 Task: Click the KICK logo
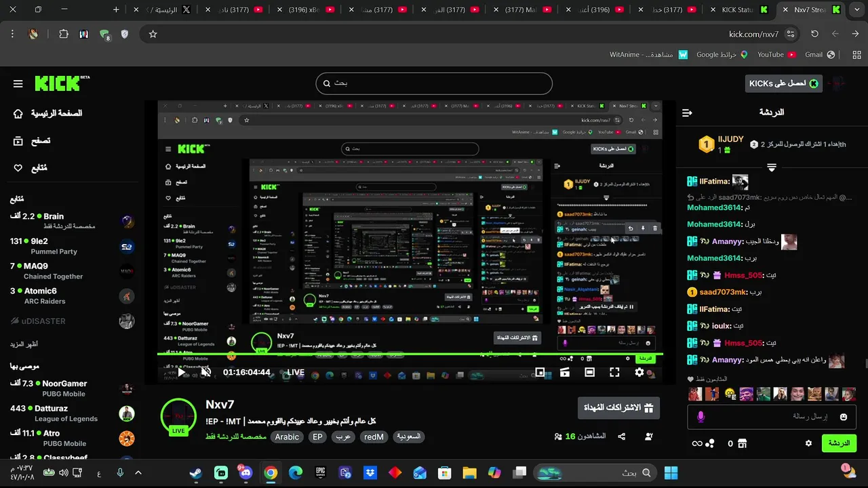62,83
